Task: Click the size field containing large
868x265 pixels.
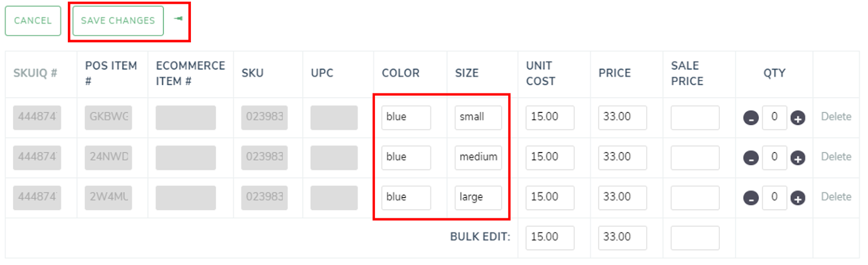Action: (478, 198)
